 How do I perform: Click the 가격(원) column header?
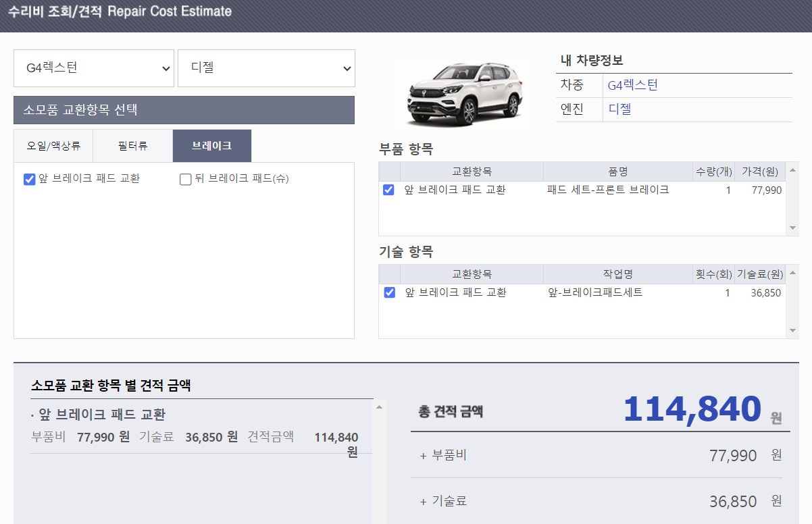(x=760, y=172)
